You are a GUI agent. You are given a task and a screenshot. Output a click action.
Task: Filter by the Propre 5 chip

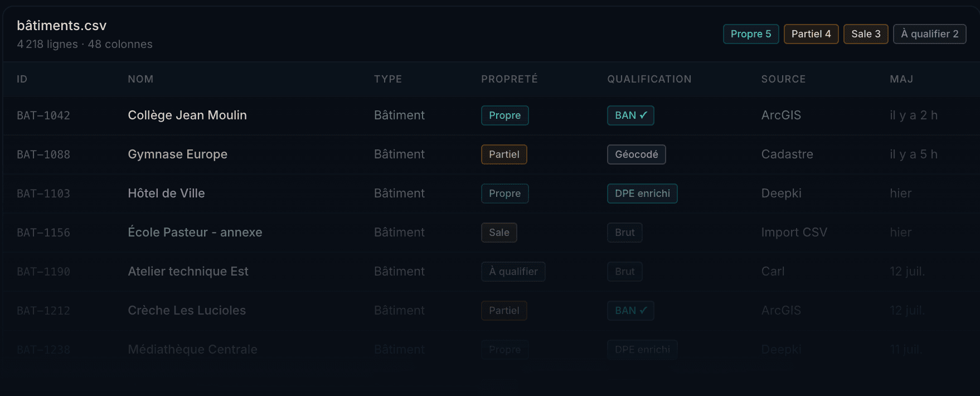click(x=751, y=34)
